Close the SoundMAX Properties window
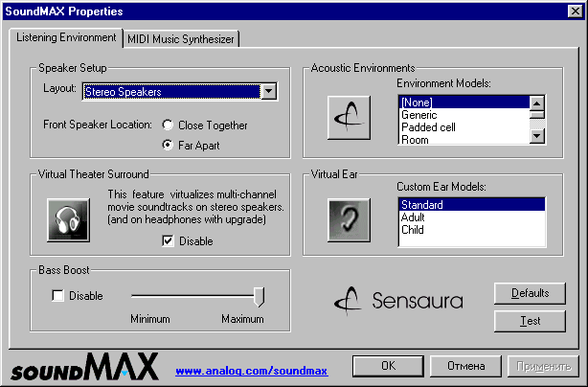Screen dimensions: 588x387 [575, 11]
